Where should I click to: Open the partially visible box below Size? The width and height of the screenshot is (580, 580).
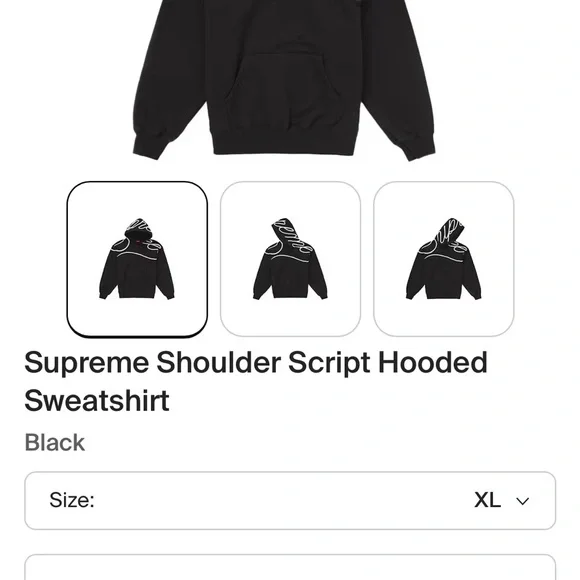[x=290, y=567]
